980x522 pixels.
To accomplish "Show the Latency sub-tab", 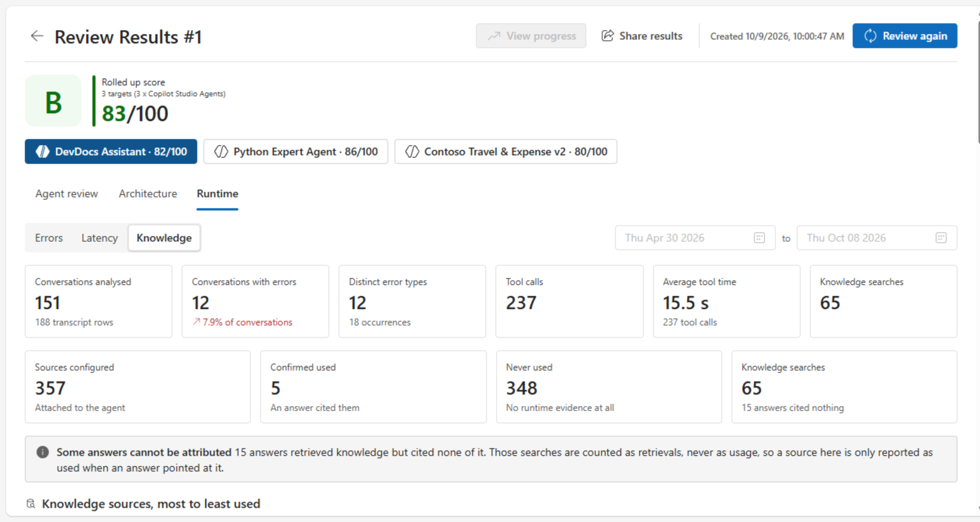I will [99, 238].
